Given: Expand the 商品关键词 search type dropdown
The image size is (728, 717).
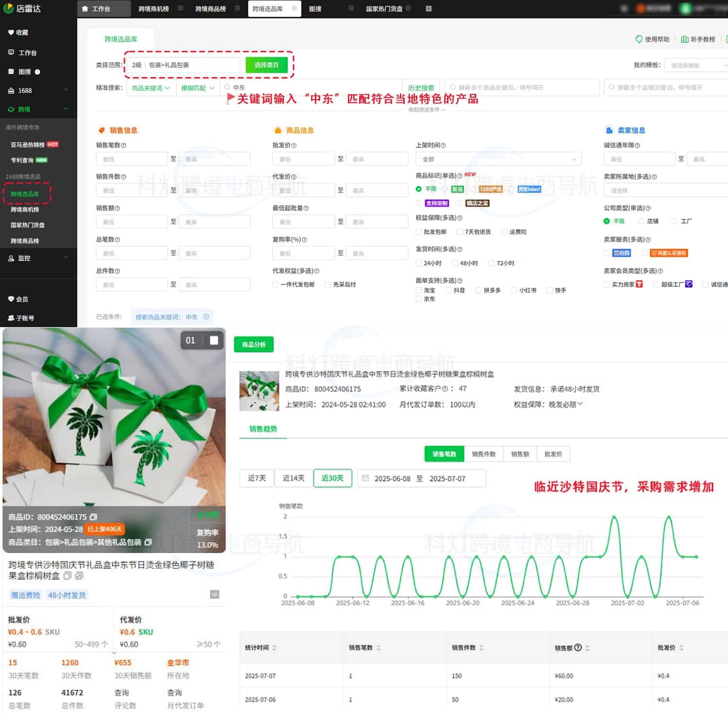Looking at the screenshot, I should (x=151, y=88).
